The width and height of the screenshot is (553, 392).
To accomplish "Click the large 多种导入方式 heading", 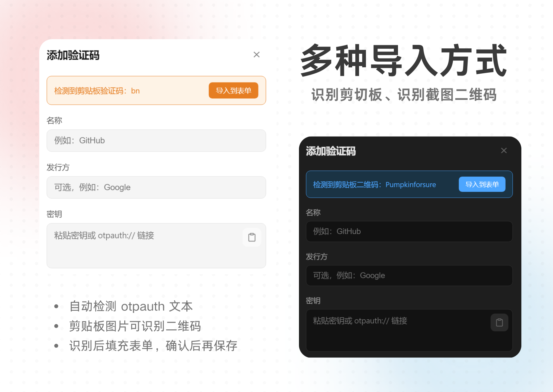I will point(403,61).
